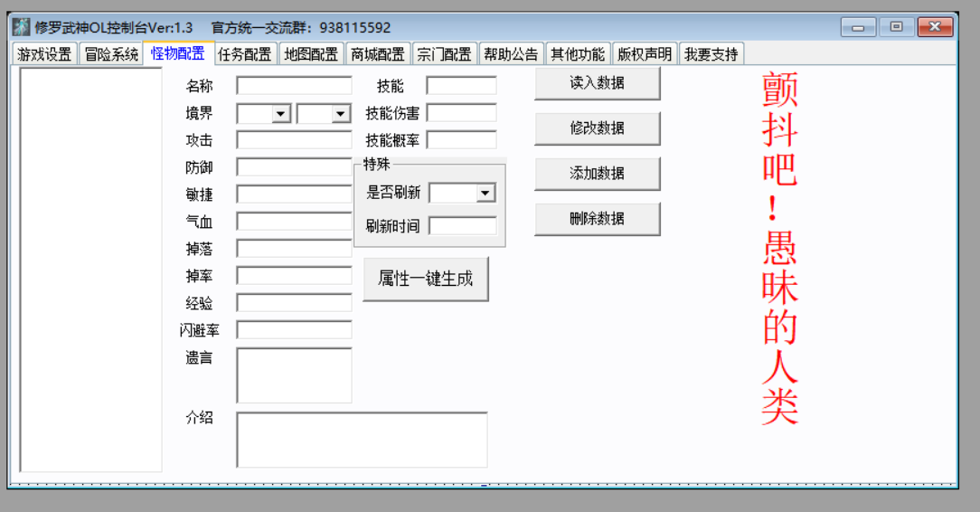Click the 技能伤害 text box
This screenshot has height=512, width=980.
coord(461,113)
